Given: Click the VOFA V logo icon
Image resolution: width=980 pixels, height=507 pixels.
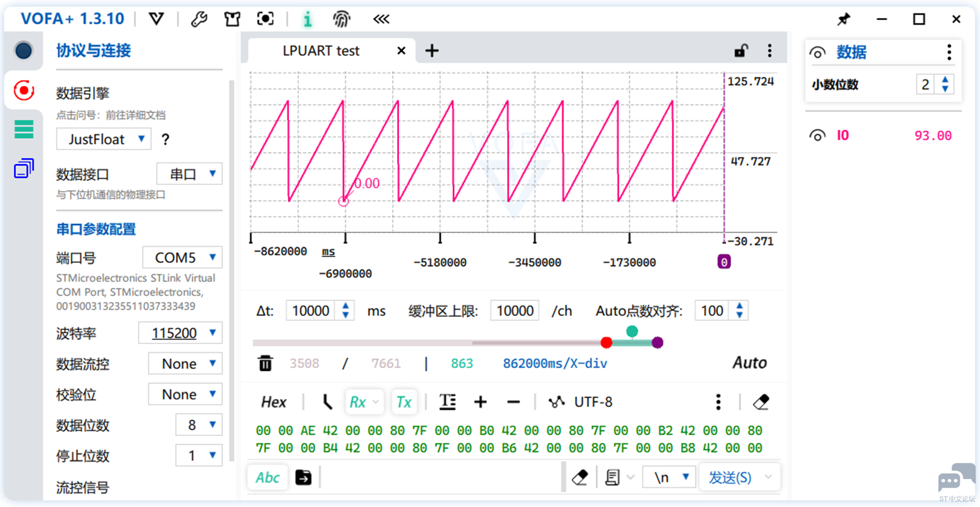Looking at the screenshot, I should 156,19.
